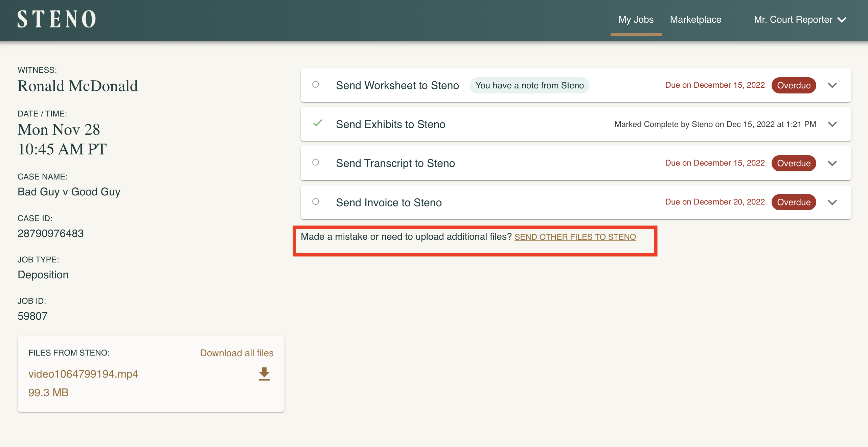
Task: Expand the Send Transcript to Steno row chevron
Action: click(832, 163)
